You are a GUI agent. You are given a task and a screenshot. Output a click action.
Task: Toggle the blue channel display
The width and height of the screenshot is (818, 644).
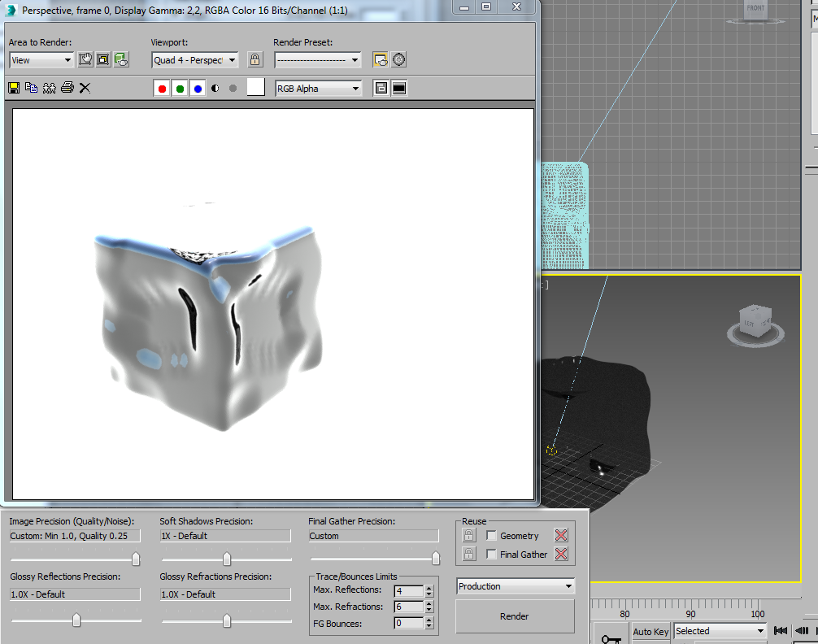(x=198, y=89)
